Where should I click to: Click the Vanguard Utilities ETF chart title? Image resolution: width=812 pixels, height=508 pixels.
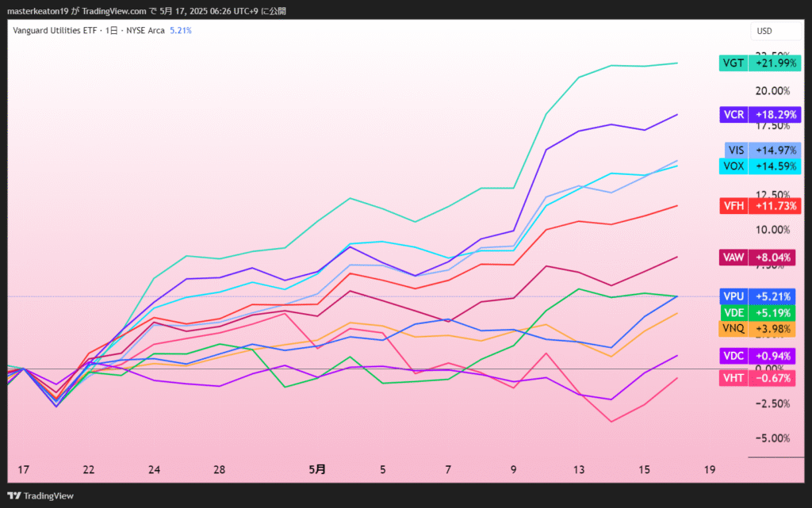55,31
